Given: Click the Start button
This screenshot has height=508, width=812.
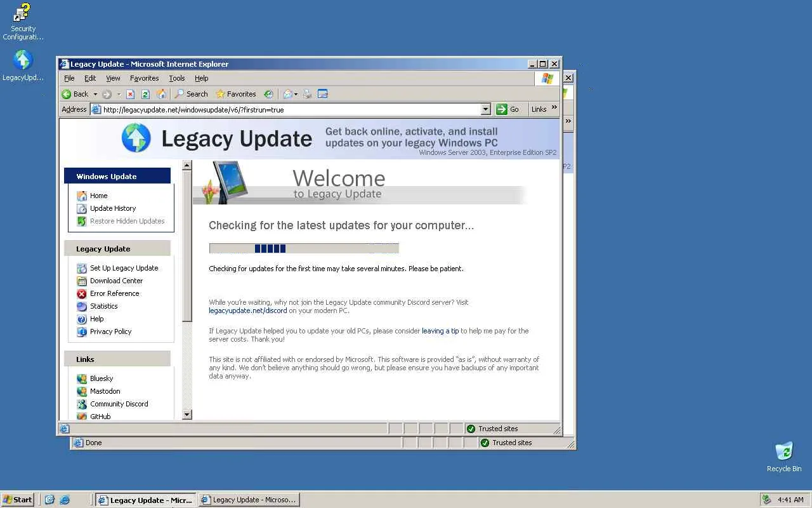Looking at the screenshot, I should pos(18,500).
